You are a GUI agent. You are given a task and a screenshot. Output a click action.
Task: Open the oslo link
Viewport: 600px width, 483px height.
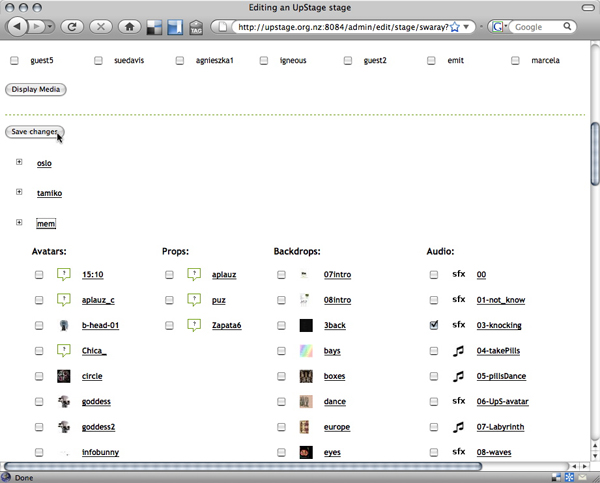pyautogui.click(x=44, y=163)
